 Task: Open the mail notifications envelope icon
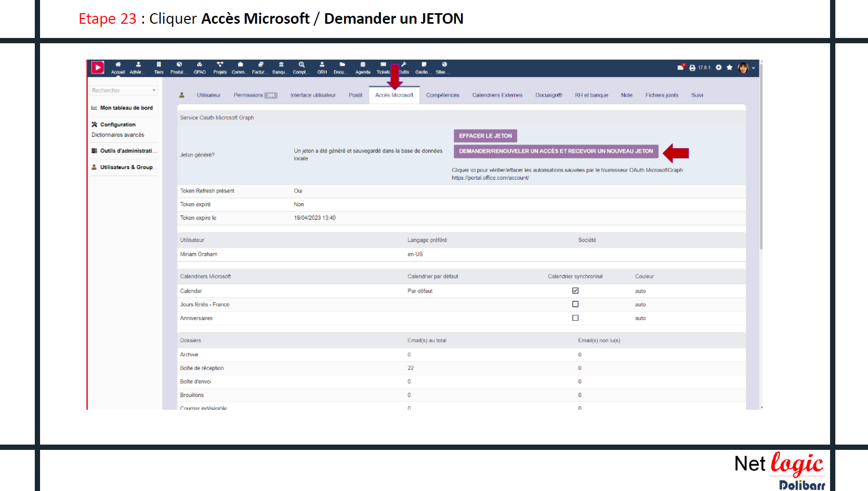pos(680,68)
